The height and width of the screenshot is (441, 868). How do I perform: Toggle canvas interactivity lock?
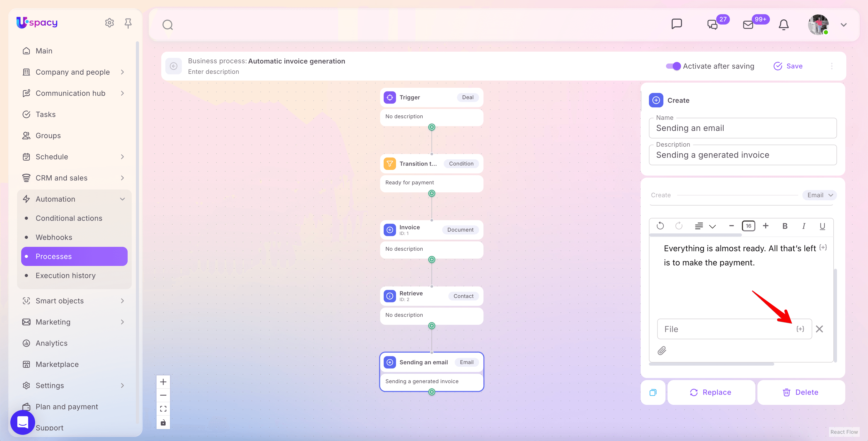[163, 422]
